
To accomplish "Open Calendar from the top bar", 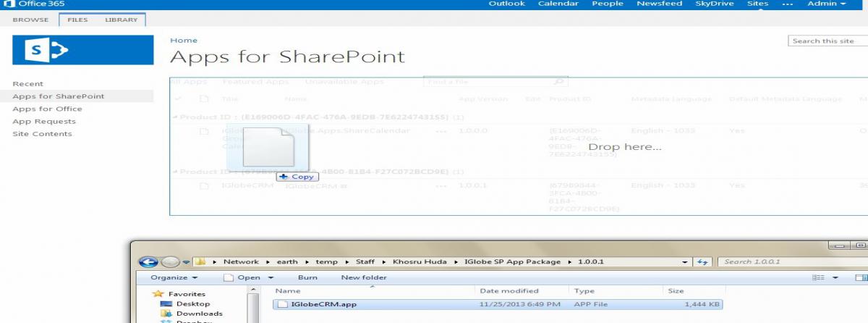I will tap(558, 4).
